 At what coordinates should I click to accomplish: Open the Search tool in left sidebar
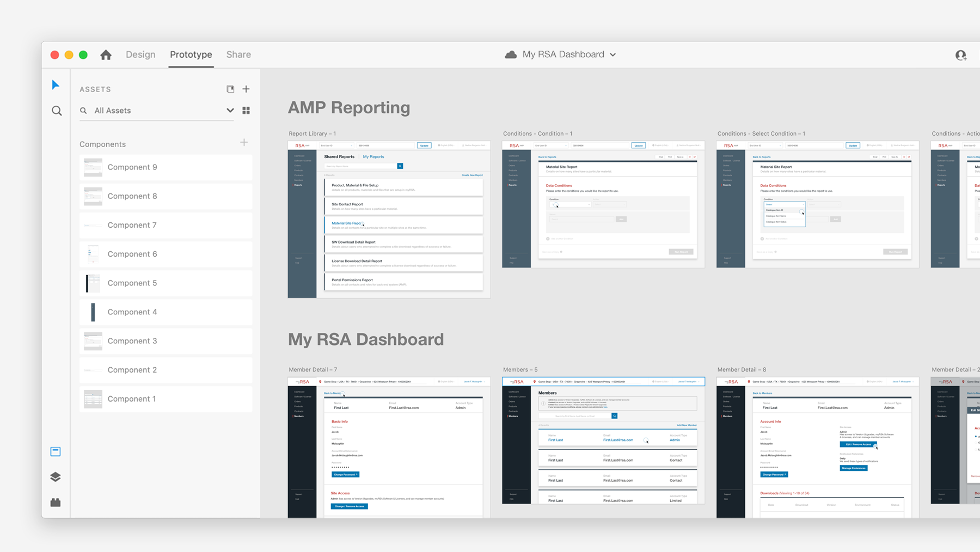[57, 111]
